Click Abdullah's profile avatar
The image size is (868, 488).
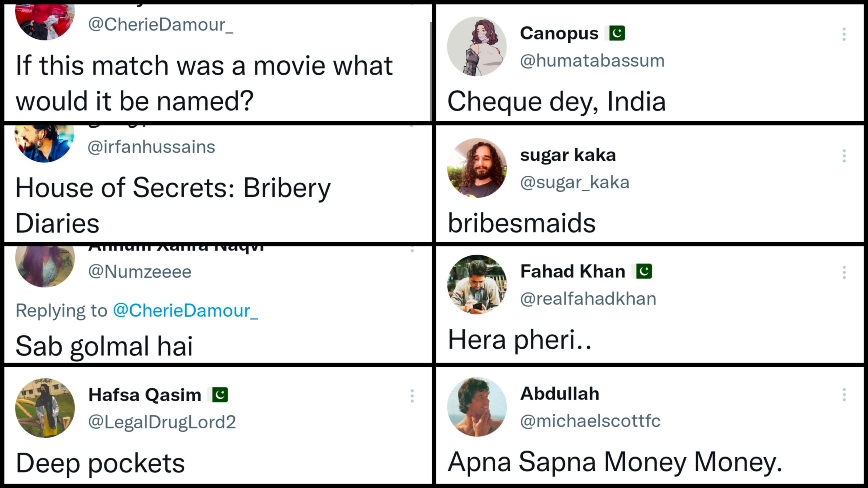(x=477, y=407)
